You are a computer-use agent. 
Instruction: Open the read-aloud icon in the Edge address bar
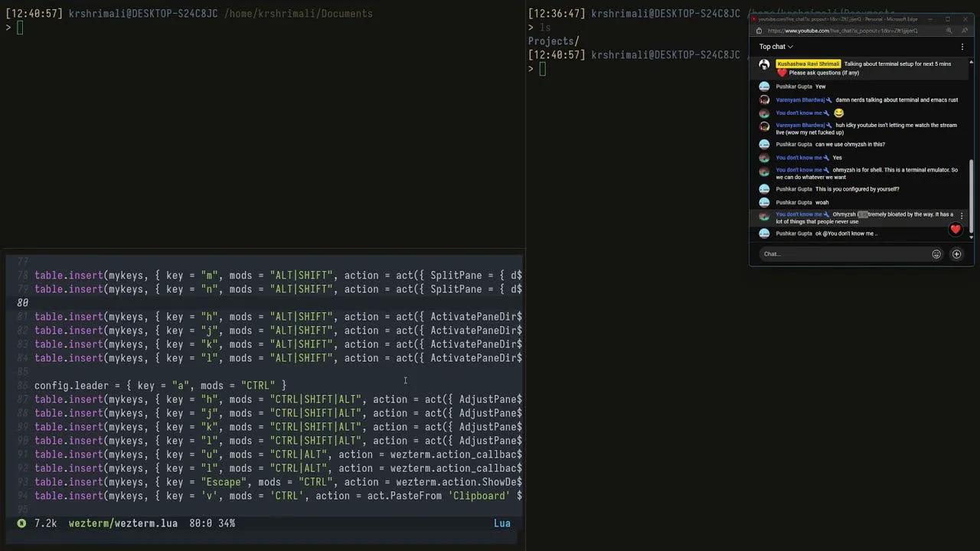tap(949, 31)
